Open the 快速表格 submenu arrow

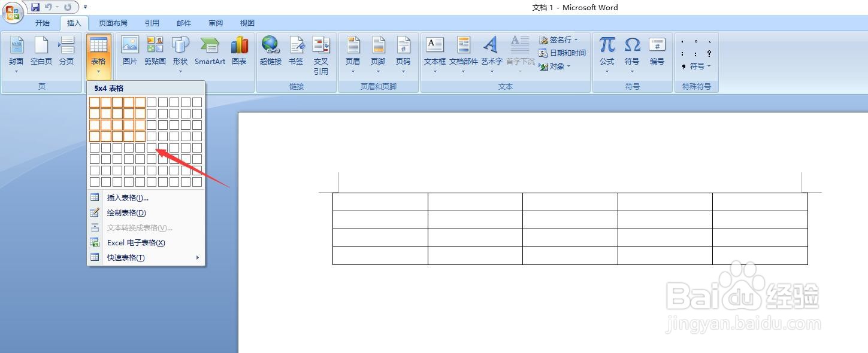point(197,257)
